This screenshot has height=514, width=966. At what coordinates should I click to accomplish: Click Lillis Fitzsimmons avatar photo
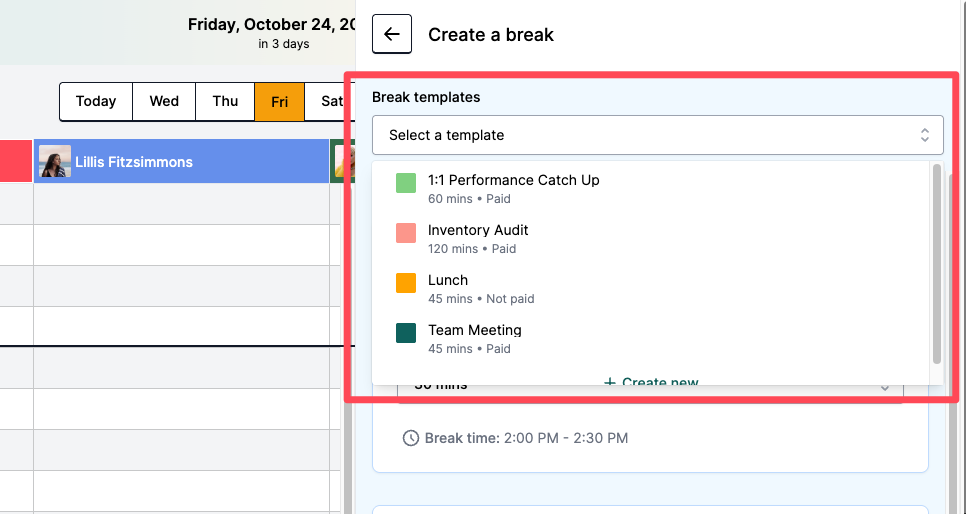(x=55, y=161)
